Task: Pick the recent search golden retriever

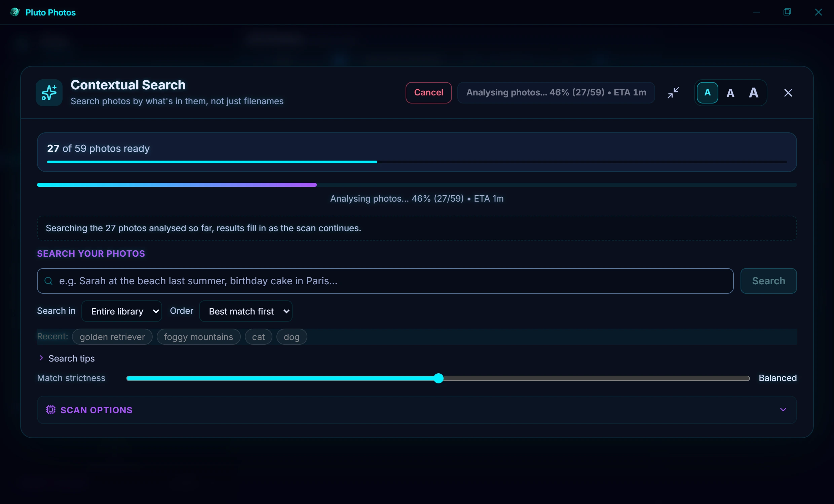Action: point(112,337)
